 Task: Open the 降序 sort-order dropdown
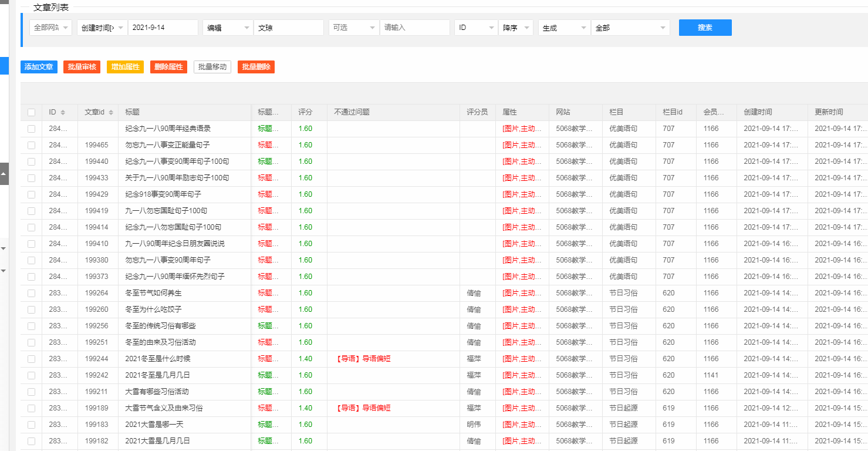tap(516, 28)
